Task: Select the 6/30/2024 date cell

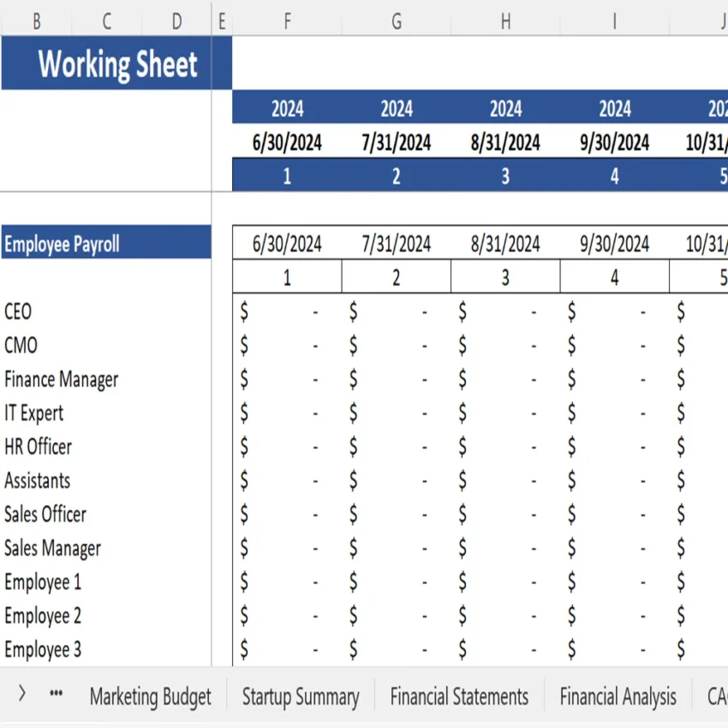Action: pyautogui.click(x=287, y=142)
